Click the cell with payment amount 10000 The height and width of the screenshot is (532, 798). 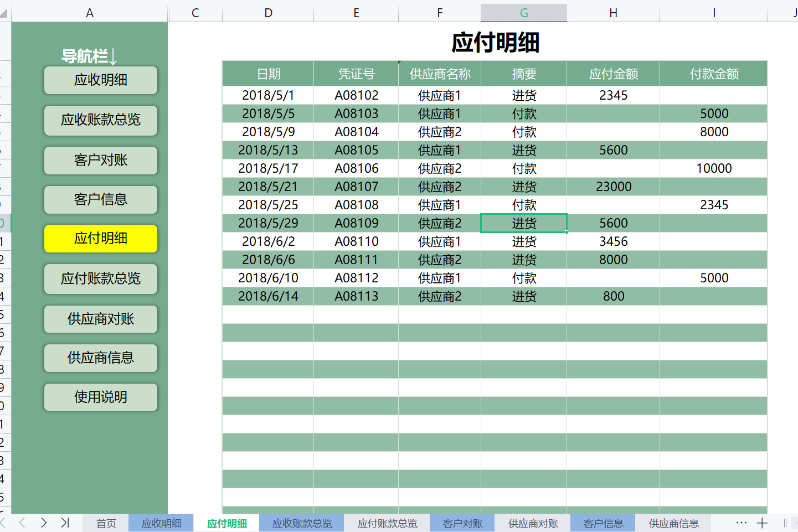pyautogui.click(x=713, y=168)
